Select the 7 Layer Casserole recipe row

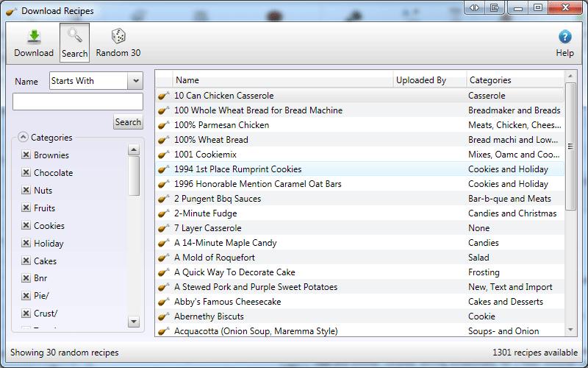pos(360,228)
